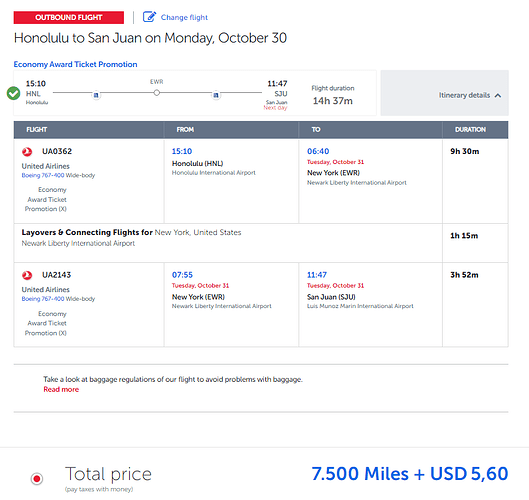
Task: Select the Total price radio button
Action: coord(37,478)
